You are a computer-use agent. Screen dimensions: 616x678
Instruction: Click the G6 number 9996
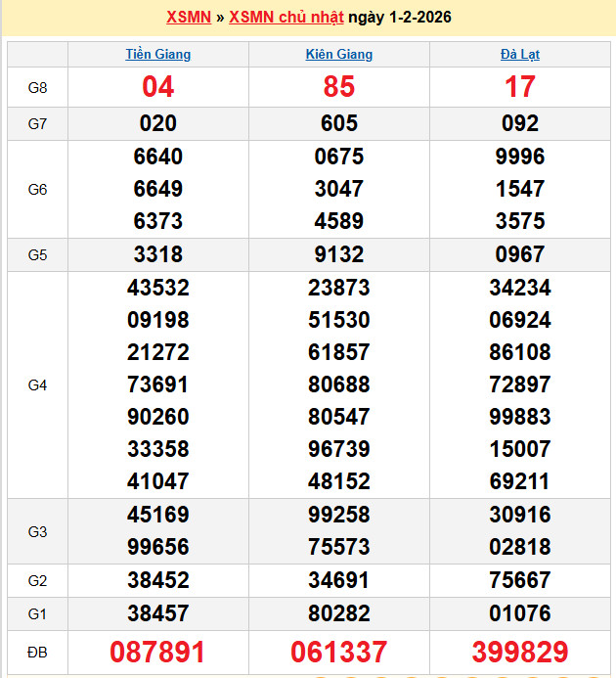[520, 157]
